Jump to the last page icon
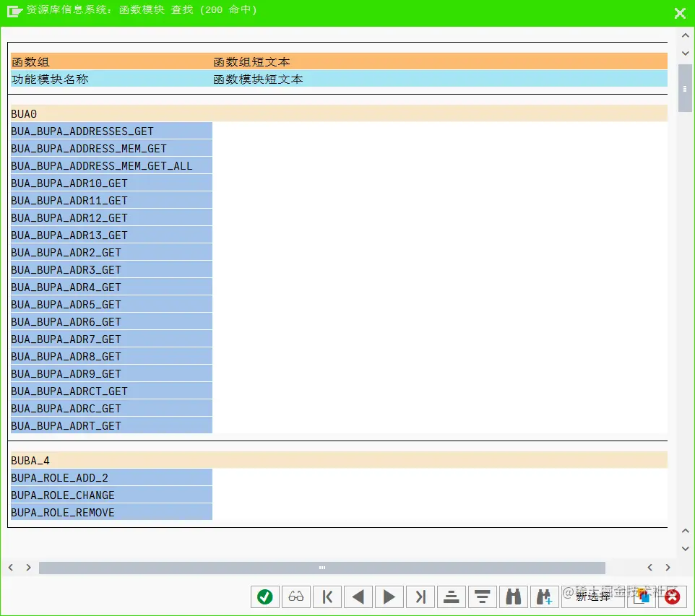The height and width of the screenshot is (616, 695). point(420,597)
